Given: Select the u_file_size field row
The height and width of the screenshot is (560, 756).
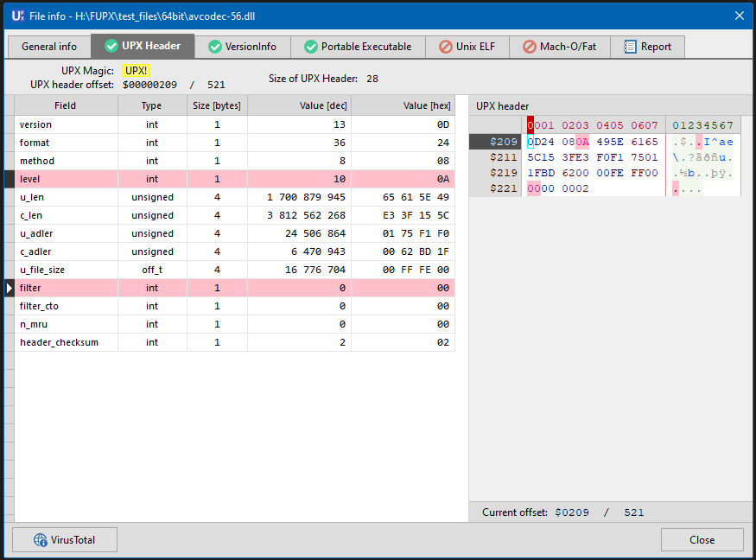Looking at the screenshot, I should [234, 270].
